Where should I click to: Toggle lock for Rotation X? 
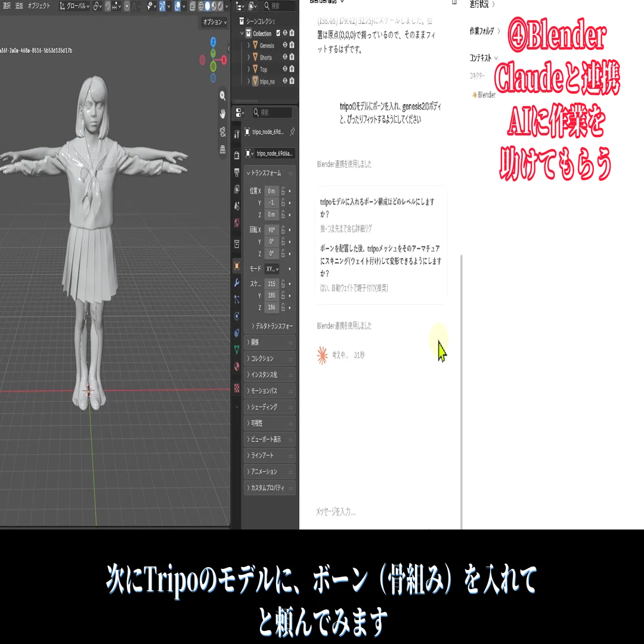click(x=283, y=230)
